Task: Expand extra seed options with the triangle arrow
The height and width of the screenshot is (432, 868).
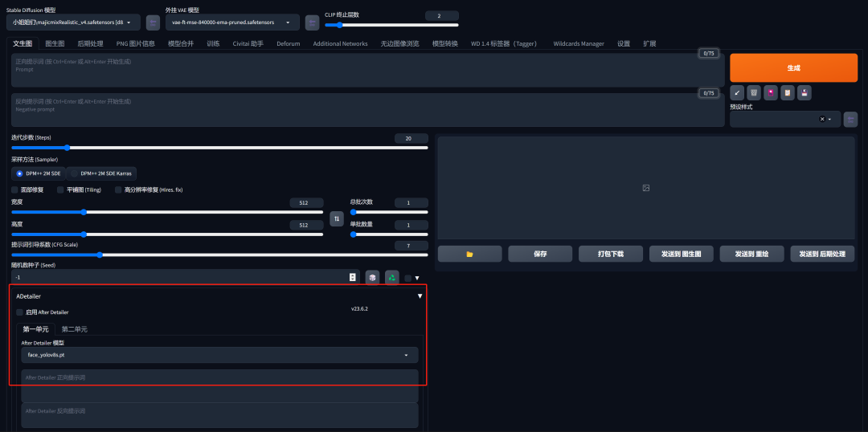Action: pos(417,278)
